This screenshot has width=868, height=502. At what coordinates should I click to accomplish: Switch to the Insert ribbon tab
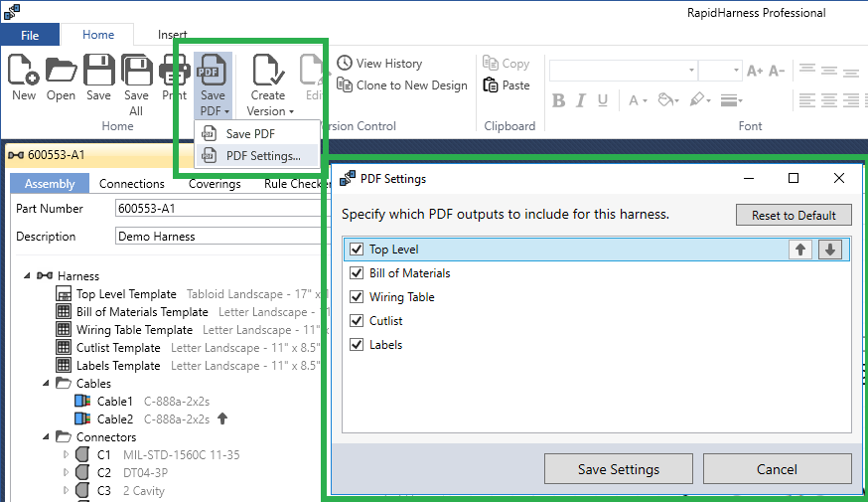pyautogui.click(x=172, y=35)
